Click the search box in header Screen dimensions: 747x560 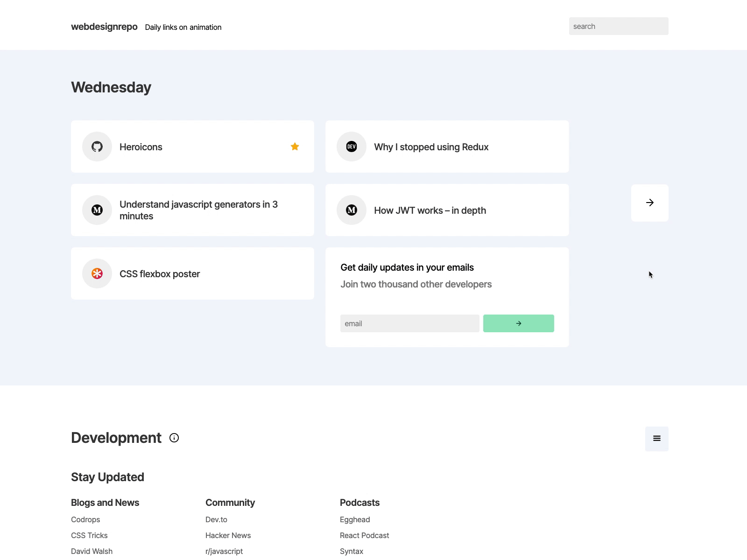tap(618, 26)
